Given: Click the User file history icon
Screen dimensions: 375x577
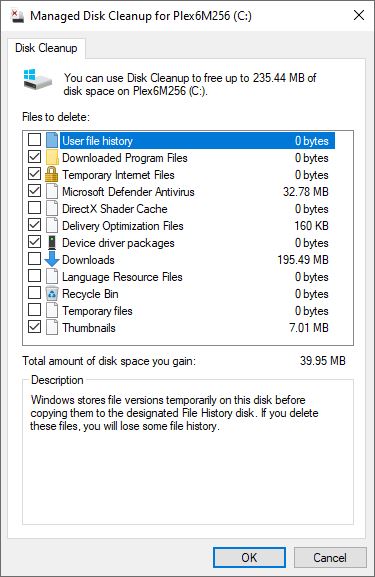Looking at the screenshot, I should [52, 140].
